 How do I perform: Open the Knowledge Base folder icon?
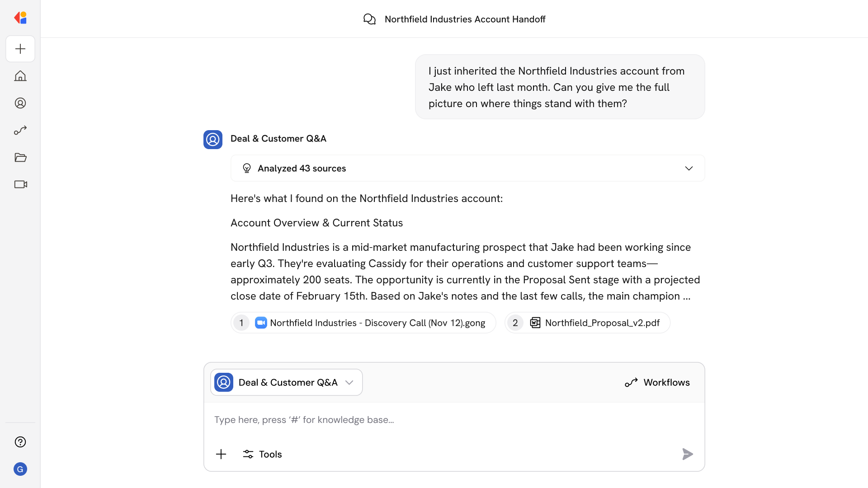[x=20, y=157]
